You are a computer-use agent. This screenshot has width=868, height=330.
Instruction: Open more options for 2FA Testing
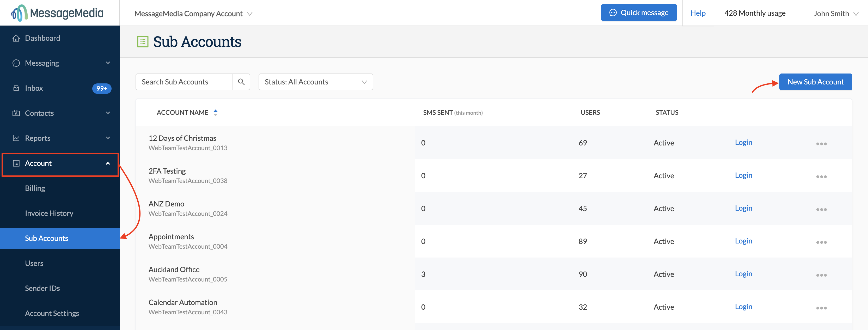[x=821, y=177]
